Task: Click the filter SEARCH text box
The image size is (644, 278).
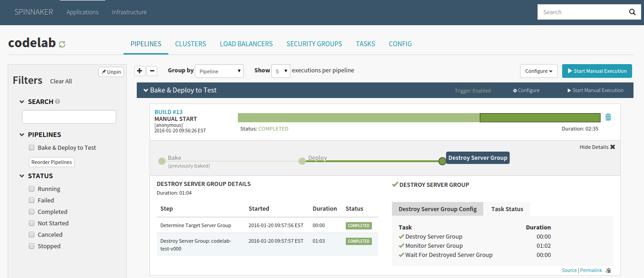Action: point(69,117)
